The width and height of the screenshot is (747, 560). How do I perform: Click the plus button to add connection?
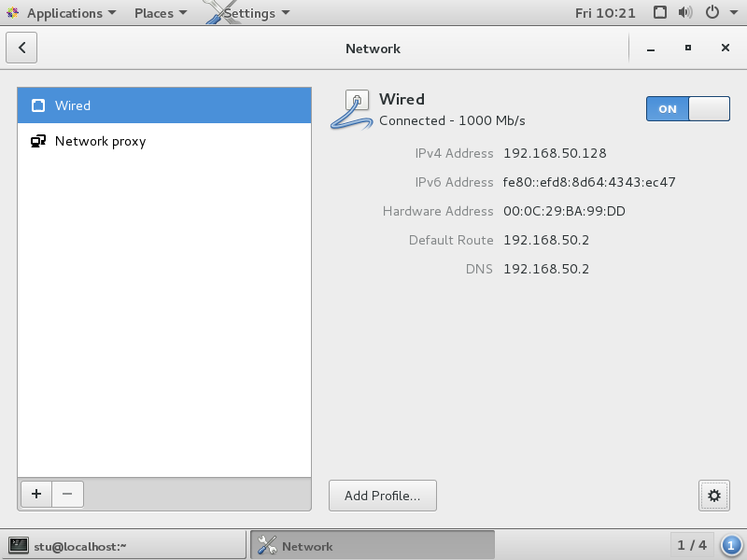[35, 495]
